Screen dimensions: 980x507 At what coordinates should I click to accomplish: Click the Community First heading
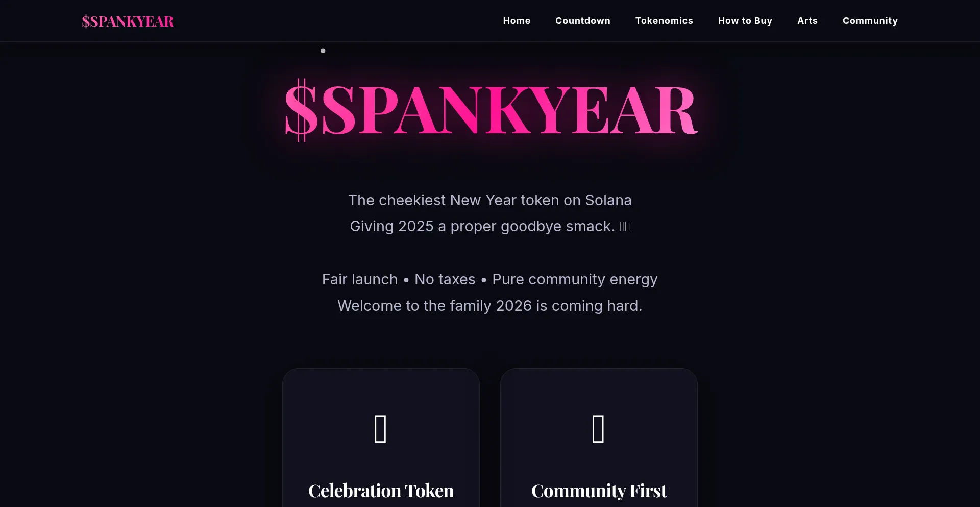pos(598,490)
